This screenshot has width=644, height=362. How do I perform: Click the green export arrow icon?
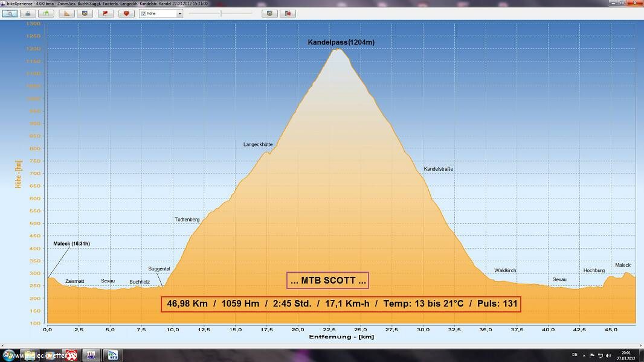(x=46, y=13)
